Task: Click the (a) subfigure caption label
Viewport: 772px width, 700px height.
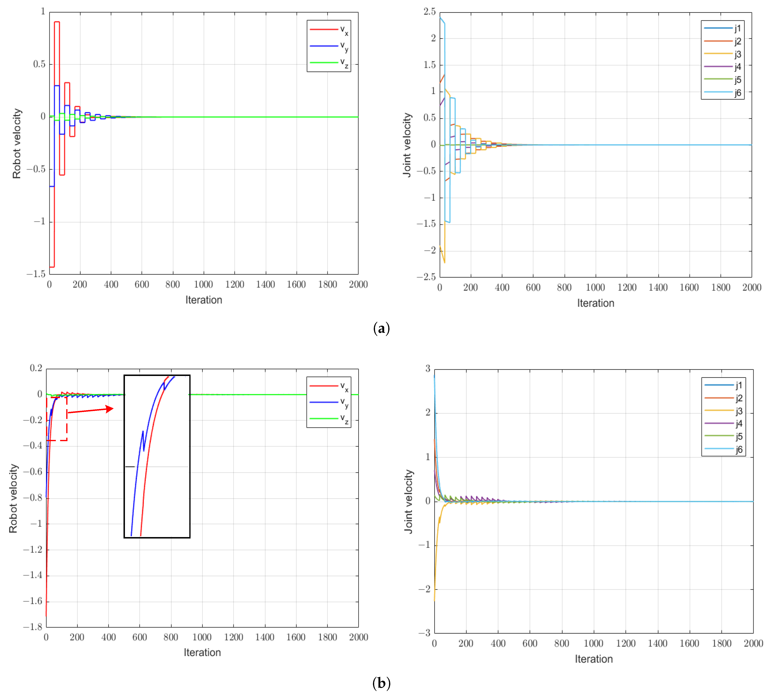Action: coord(381,328)
